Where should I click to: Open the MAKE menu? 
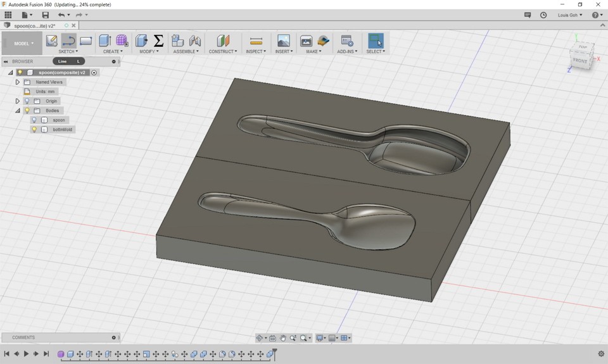coord(313,51)
